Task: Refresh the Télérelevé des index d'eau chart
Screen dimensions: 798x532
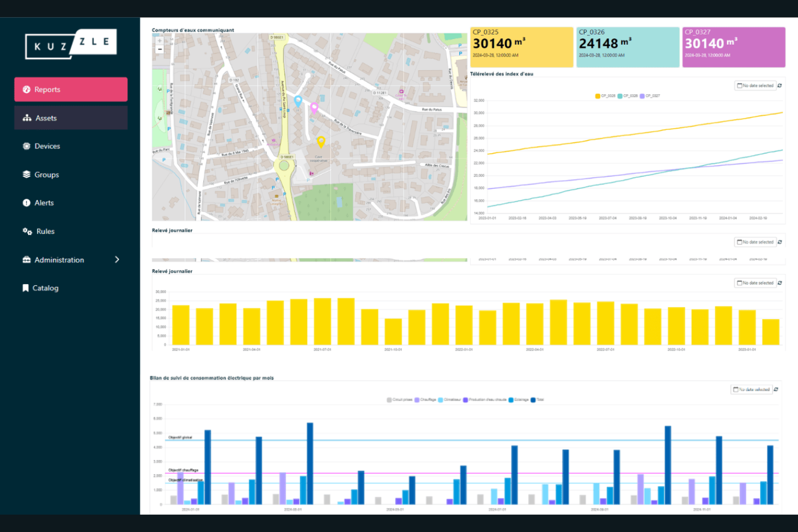Action: [780, 85]
